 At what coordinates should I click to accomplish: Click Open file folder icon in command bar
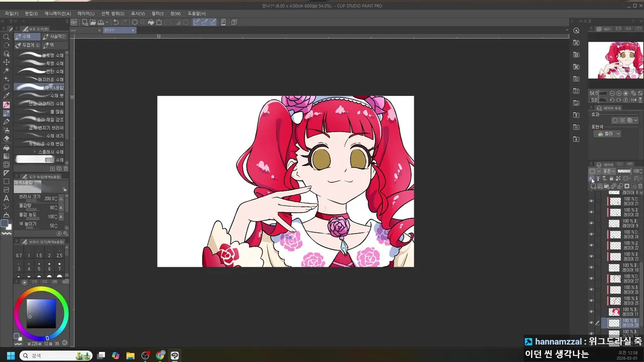[93, 22]
